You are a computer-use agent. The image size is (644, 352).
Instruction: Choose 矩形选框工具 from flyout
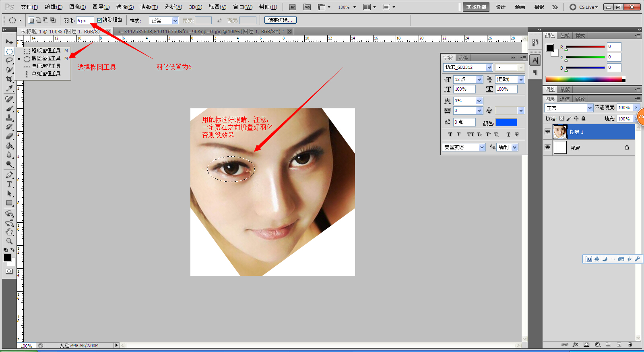[46, 51]
